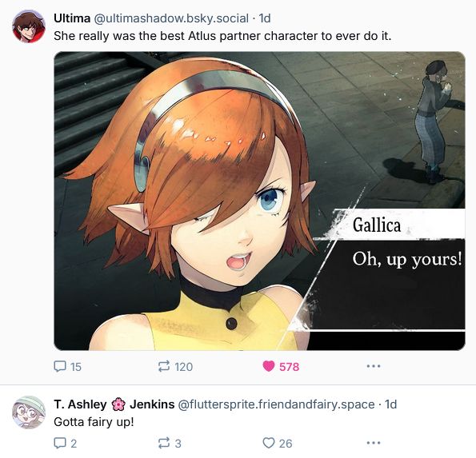Unlike Ultima's post via the pink heart
This screenshot has width=476, height=458.
point(268,366)
